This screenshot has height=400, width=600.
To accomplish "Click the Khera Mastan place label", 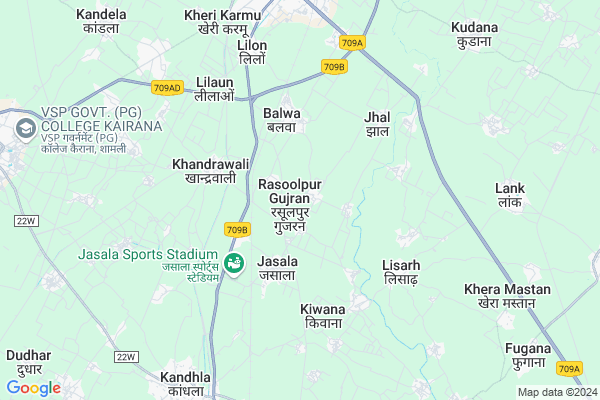I will click(x=507, y=289).
